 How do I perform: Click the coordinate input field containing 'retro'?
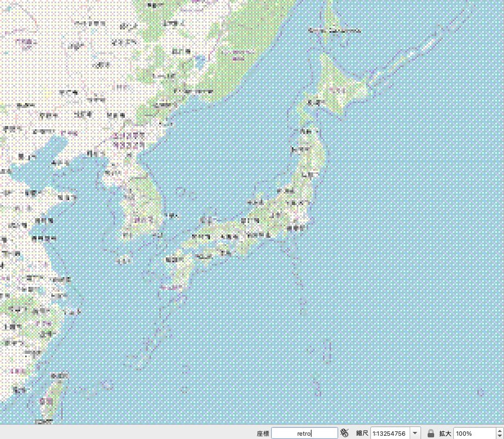[x=304, y=433]
